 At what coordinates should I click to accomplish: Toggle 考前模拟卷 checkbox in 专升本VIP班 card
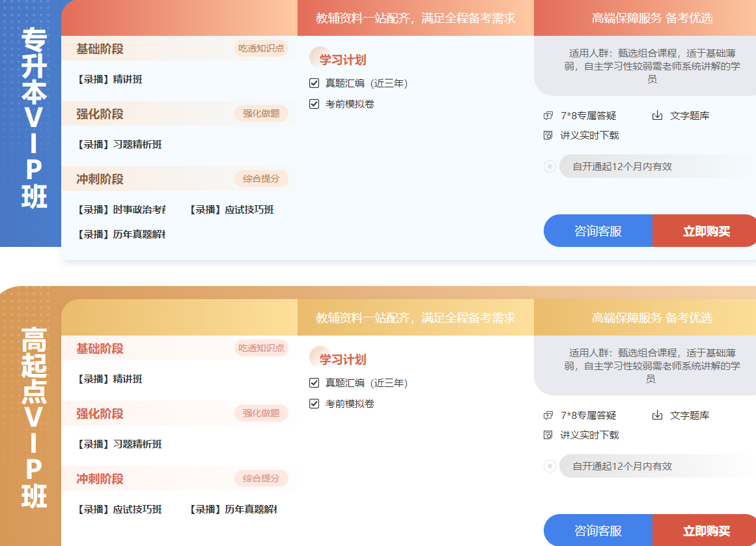315,104
